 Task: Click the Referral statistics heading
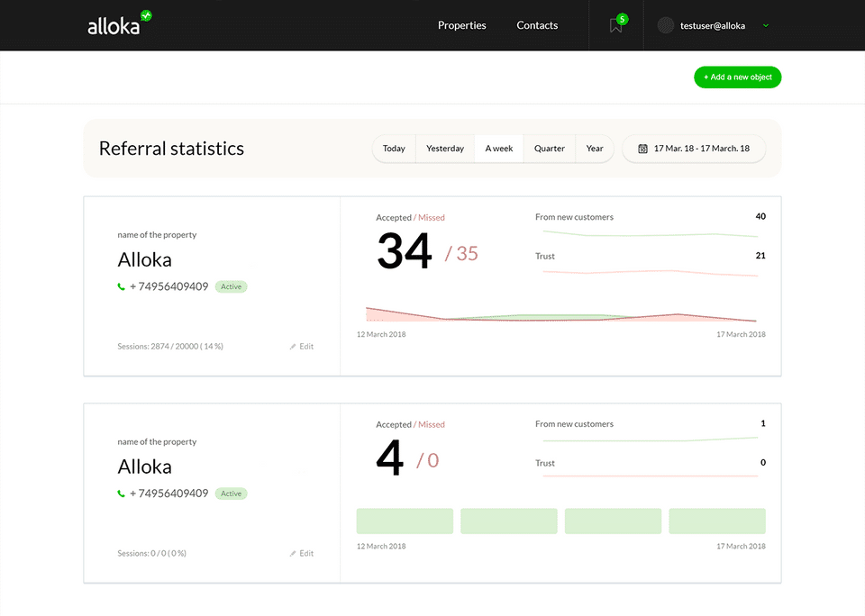coord(171,149)
